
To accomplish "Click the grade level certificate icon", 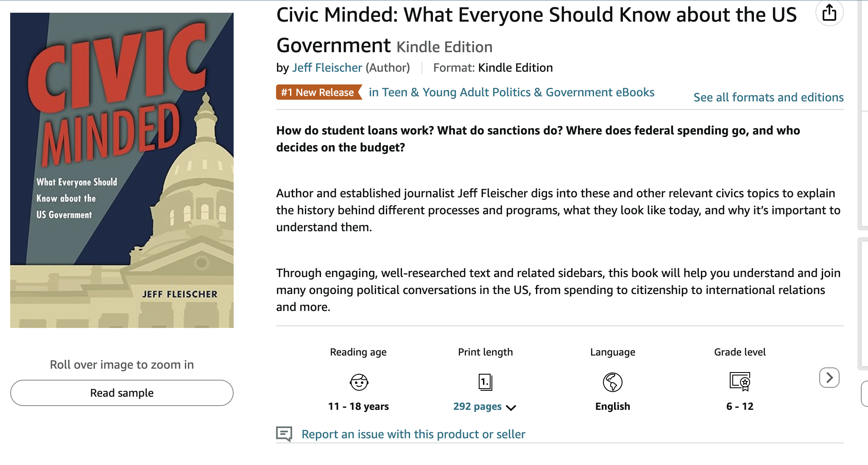I will coord(740,381).
